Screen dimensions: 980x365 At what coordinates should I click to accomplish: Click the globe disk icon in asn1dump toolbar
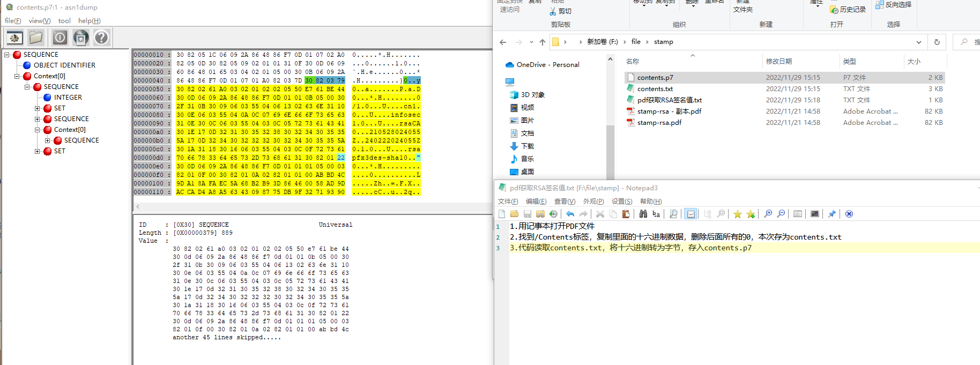81,38
